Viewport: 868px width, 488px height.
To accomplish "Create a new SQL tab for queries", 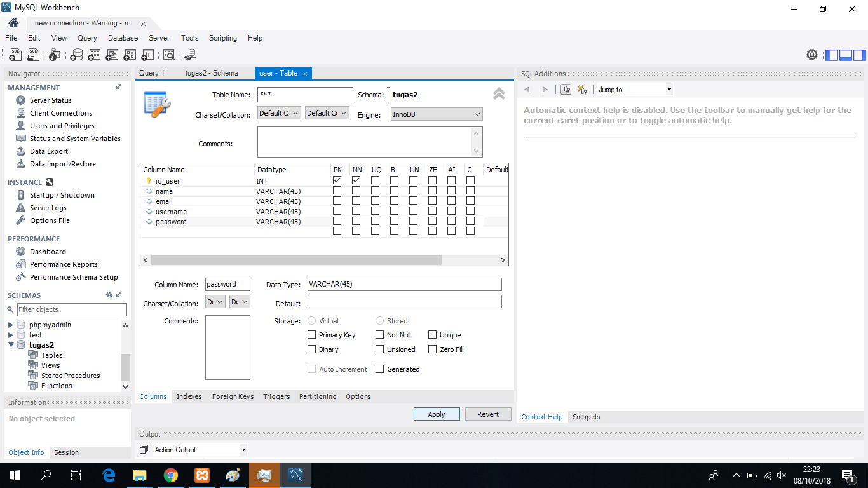I will pos(15,55).
